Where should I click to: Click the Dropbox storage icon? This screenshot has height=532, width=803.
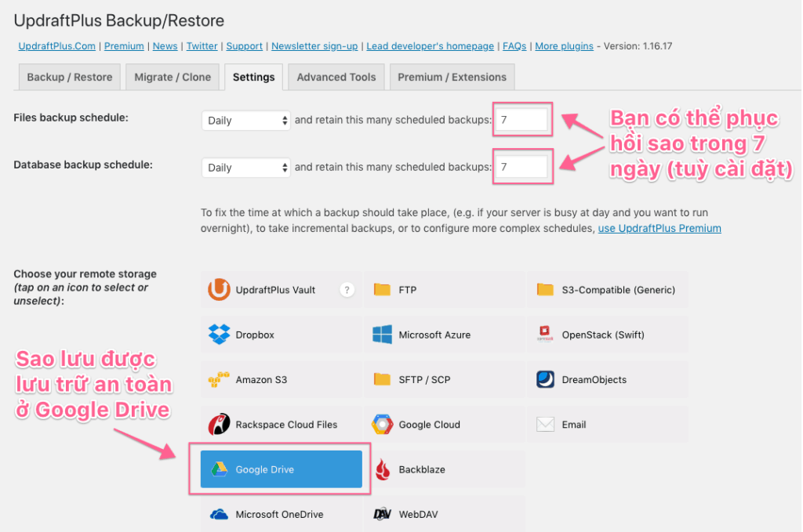pos(219,335)
